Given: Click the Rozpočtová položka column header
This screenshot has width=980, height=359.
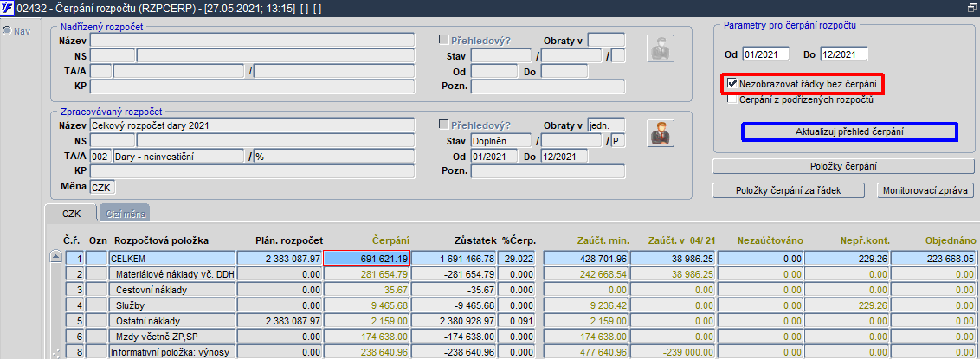Looking at the screenshot, I should [161, 240].
